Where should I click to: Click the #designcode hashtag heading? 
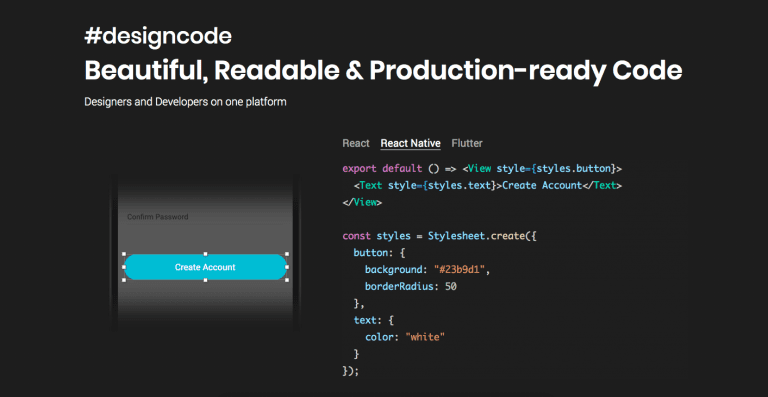(158, 37)
